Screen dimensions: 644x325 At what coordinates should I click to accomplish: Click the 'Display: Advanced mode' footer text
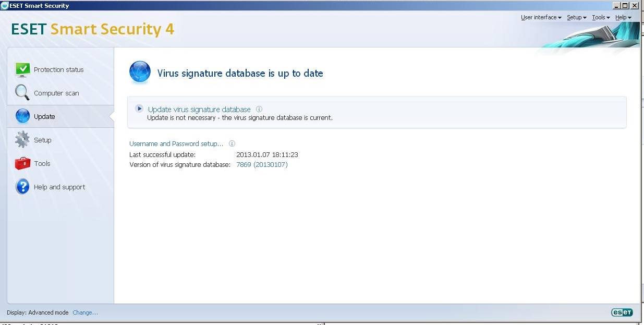click(x=38, y=312)
